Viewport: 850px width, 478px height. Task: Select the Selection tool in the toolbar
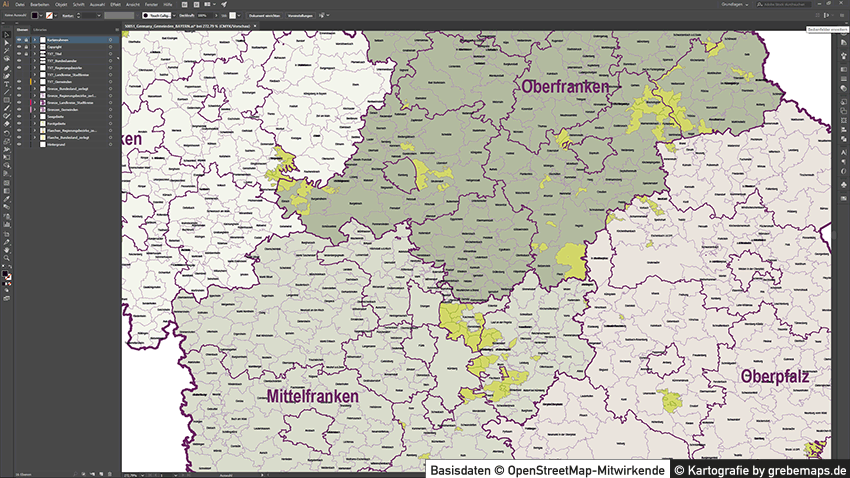click(6, 35)
